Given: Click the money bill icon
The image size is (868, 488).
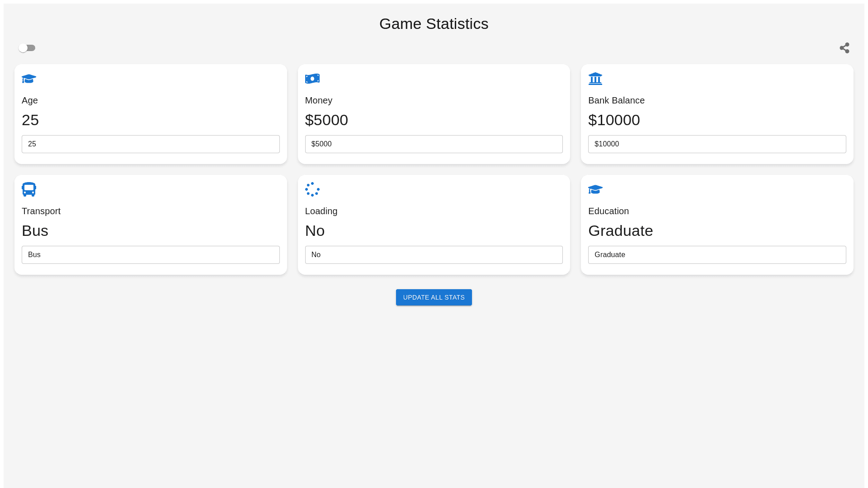Looking at the screenshot, I should point(312,79).
